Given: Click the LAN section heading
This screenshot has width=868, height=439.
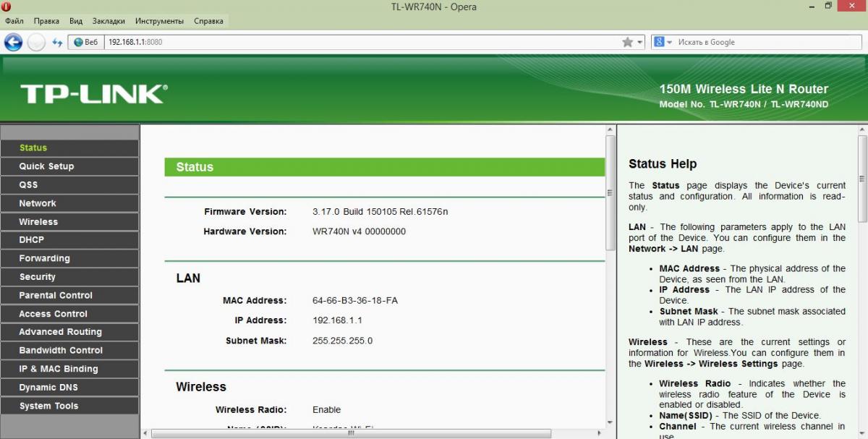Looking at the screenshot, I should point(188,278).
